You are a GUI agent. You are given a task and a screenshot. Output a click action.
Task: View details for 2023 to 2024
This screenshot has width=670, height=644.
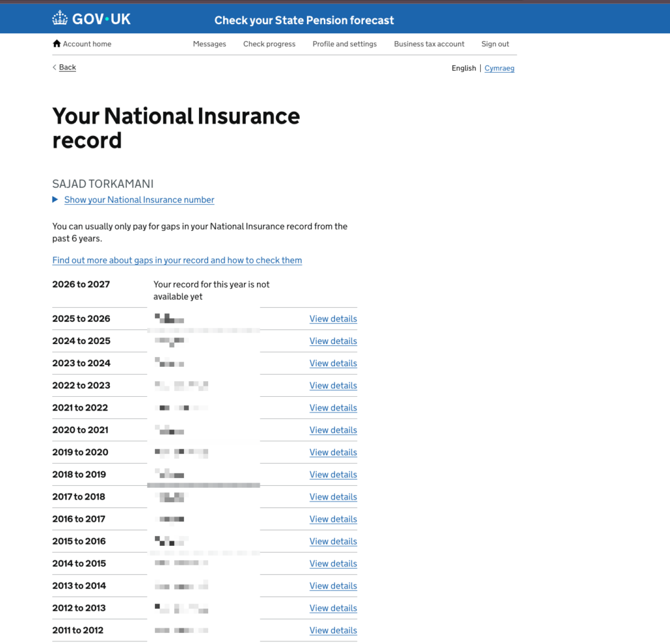[x=333, y=364]
